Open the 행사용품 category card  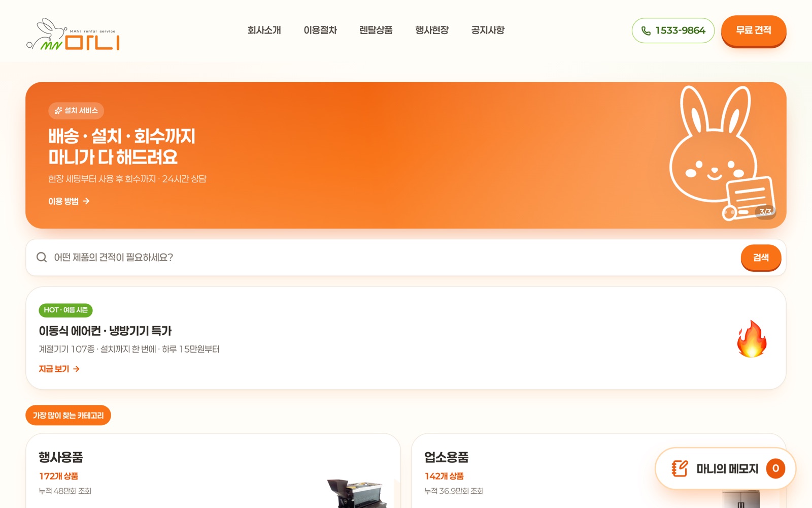(x=213, y=471)
